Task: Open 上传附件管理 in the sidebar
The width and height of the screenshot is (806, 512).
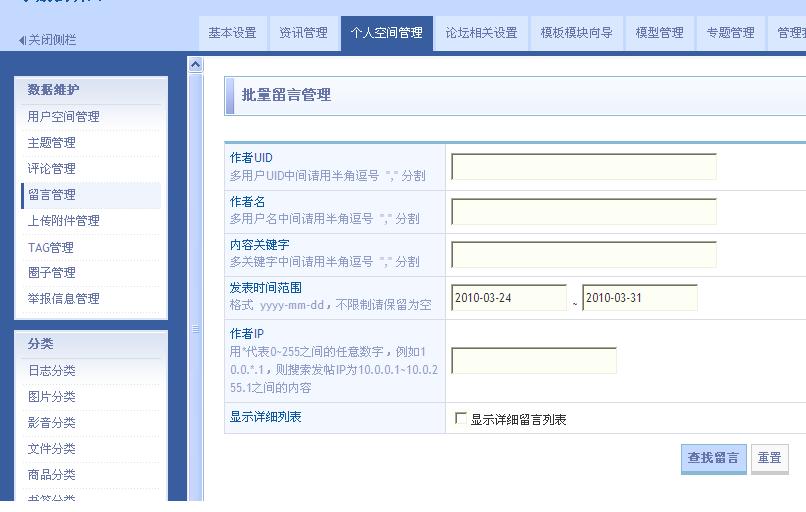Action: pyautogui.click(x=63, y=221)
